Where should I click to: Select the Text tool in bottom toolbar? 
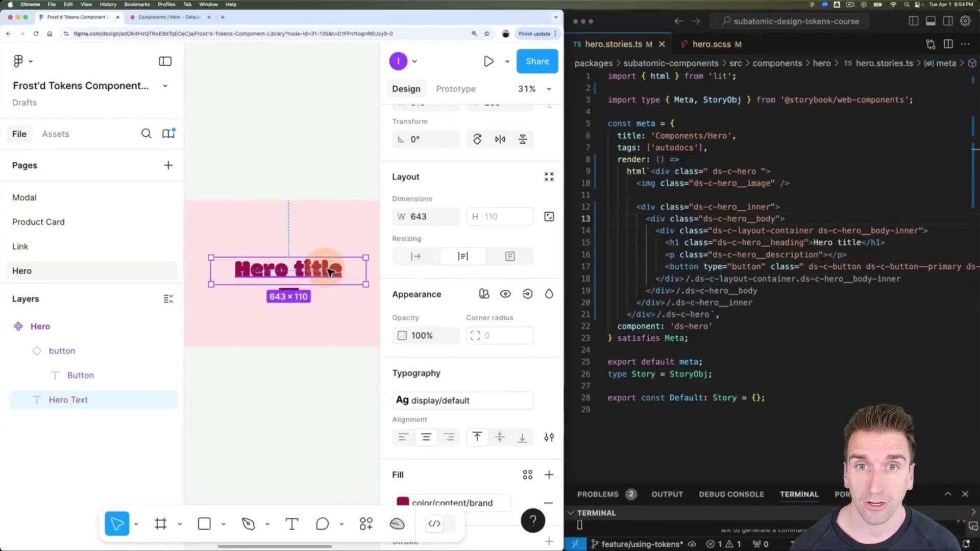(x=292, y=523)
